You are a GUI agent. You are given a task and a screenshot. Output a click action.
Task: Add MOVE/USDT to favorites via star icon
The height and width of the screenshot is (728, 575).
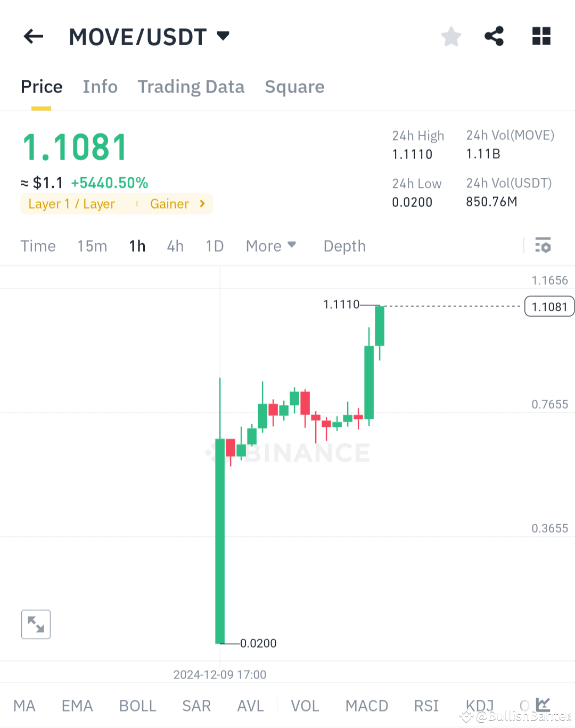(x=451, y=36)
